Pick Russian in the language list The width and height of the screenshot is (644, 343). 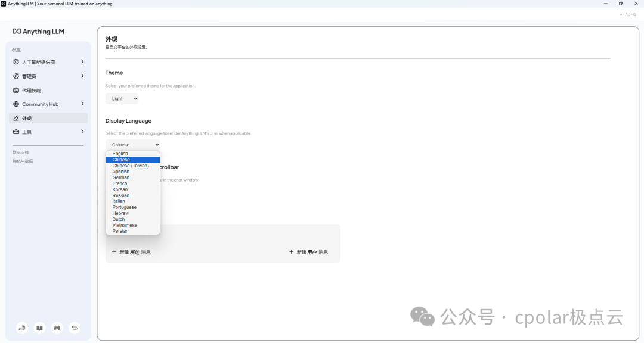click(x=132, y=196)
